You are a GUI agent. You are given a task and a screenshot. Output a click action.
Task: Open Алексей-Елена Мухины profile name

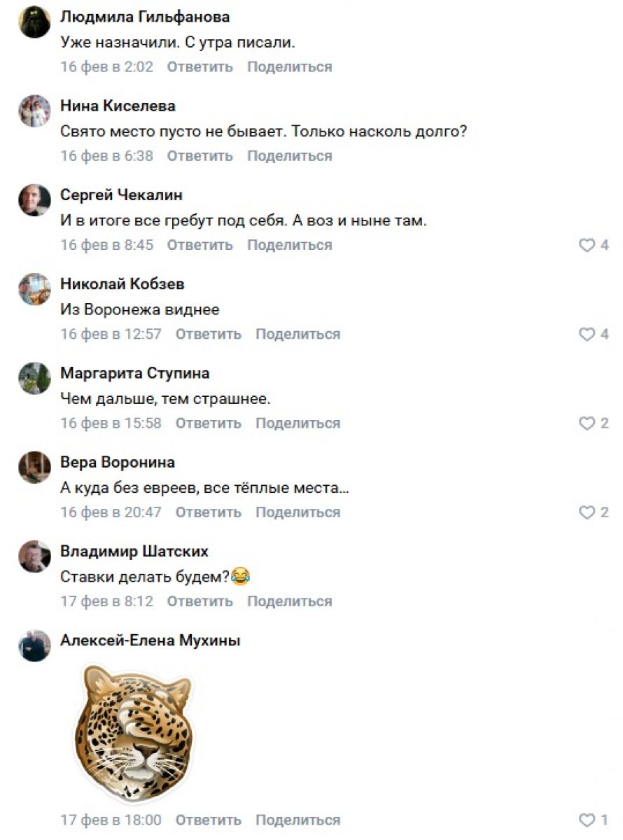coord(150,640)
